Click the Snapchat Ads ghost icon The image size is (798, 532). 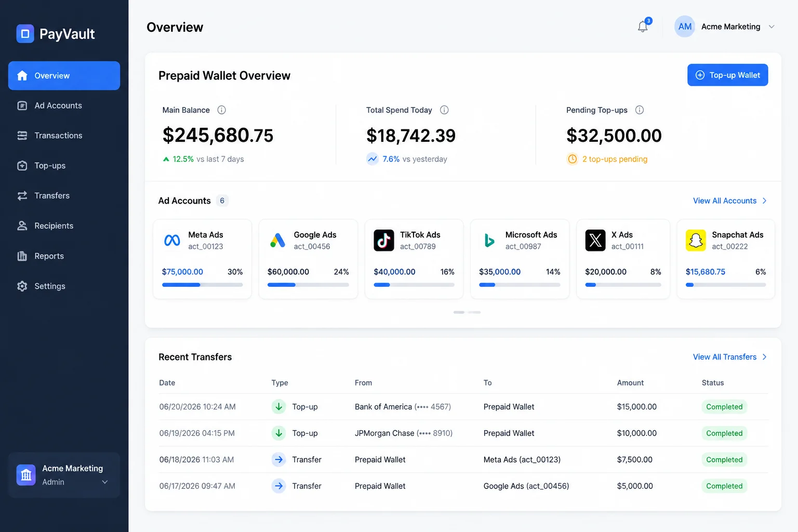click(696, 241)
